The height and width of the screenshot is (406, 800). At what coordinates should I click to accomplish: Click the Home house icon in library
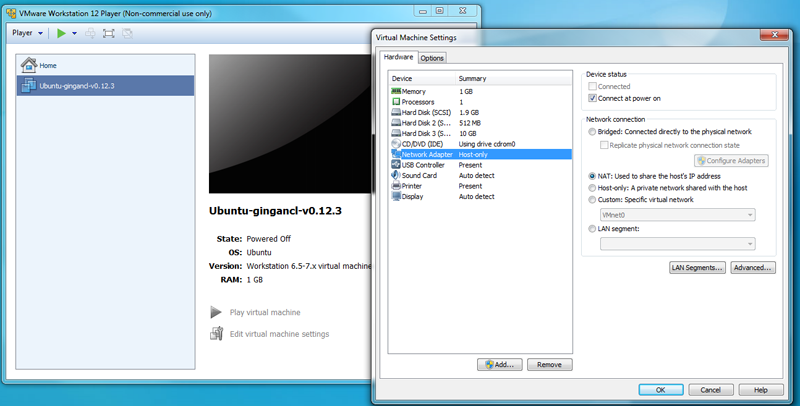point(29,65)
